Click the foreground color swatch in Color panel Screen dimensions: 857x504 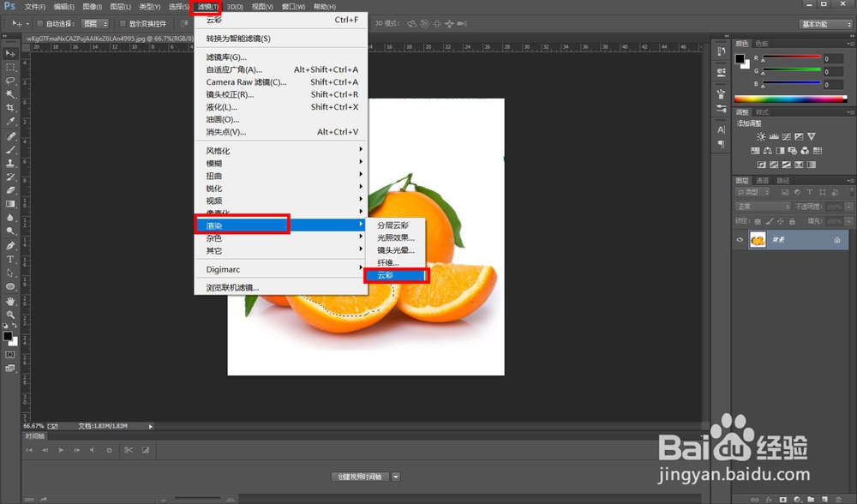[740, 59]
